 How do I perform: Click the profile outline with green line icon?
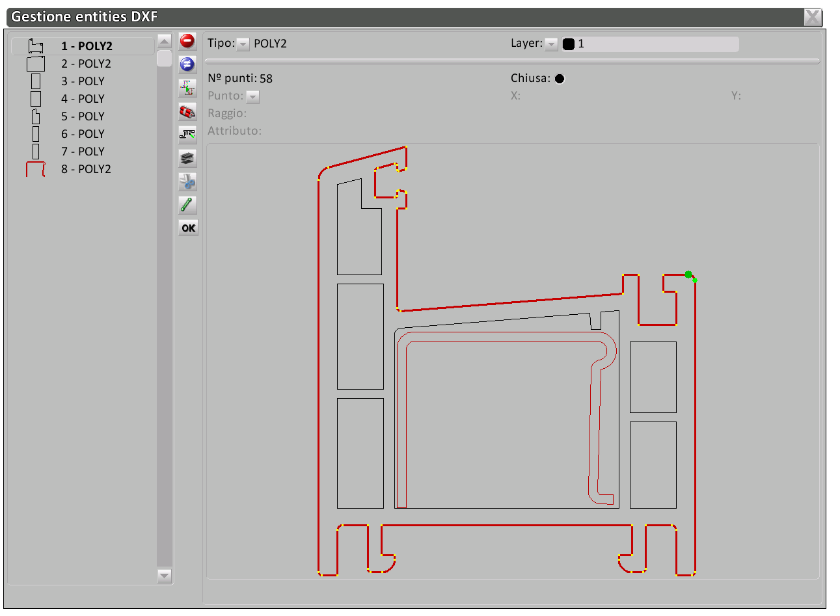[187, 135]
